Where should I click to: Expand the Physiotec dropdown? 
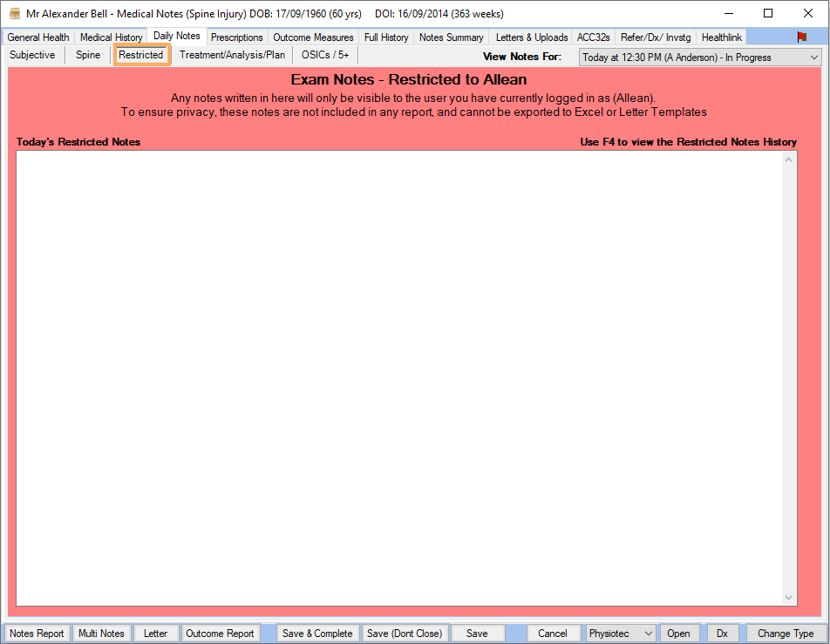620,634
